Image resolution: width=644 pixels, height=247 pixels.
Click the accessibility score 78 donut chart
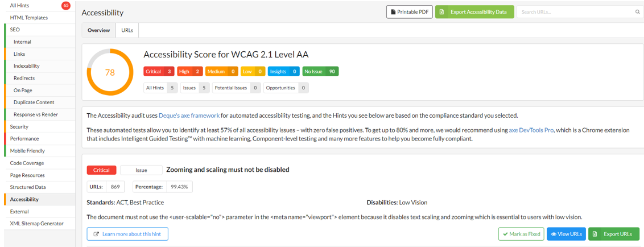click(x=110, y=72)
